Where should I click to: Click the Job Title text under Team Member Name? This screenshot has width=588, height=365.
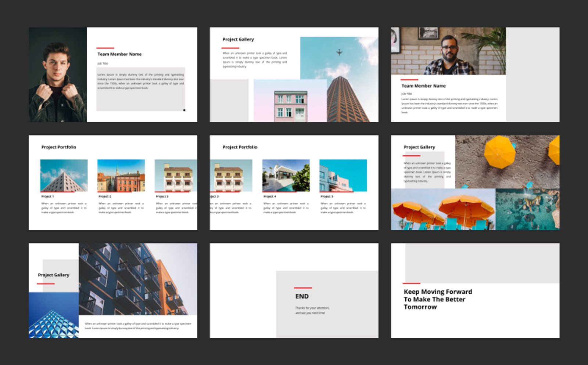click(x=100, y=63)
